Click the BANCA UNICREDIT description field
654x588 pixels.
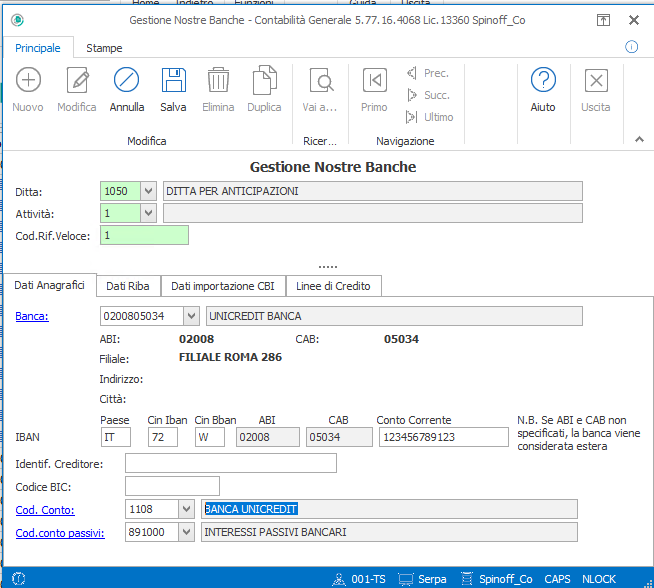click(x=389, y=509)
